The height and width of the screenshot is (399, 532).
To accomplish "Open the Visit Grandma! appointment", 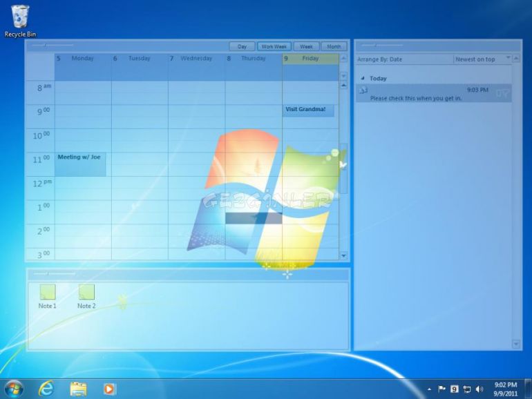I will click(x=308, y=110).
